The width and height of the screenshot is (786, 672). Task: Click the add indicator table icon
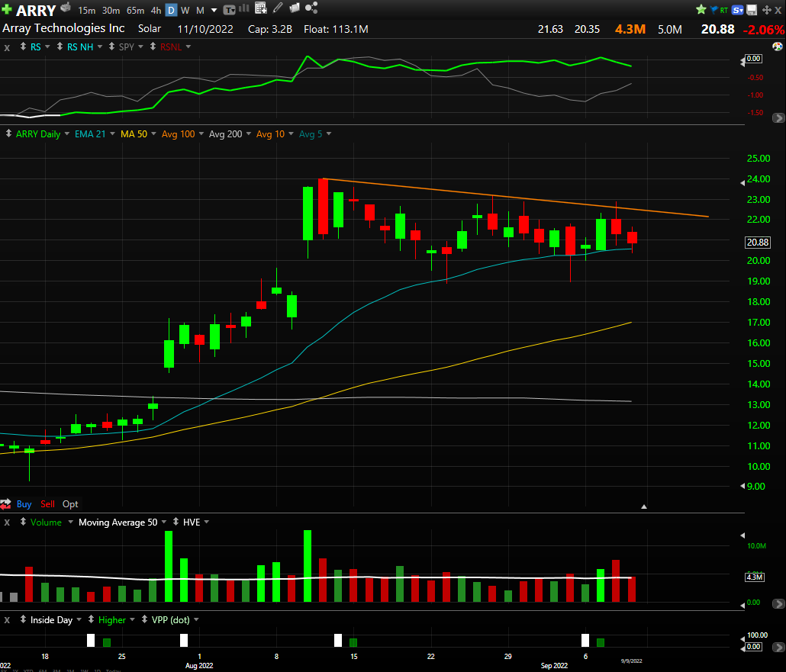pos(261,8)
